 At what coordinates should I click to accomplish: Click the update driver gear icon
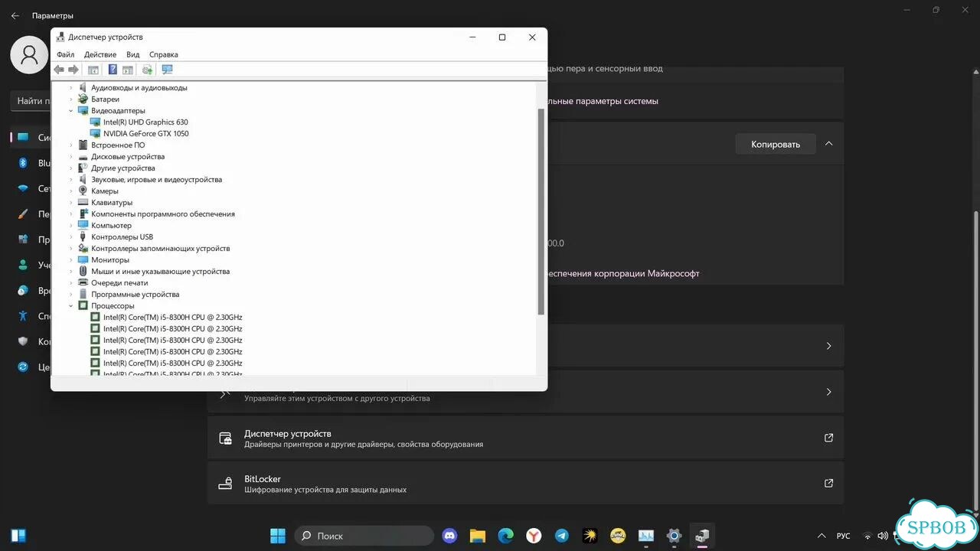tap(147, 70)
